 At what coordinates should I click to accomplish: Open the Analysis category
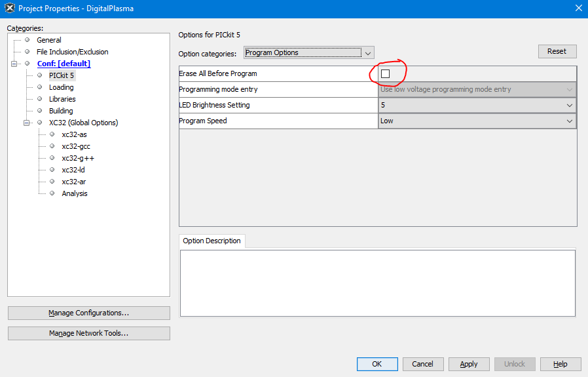(74, 193)
